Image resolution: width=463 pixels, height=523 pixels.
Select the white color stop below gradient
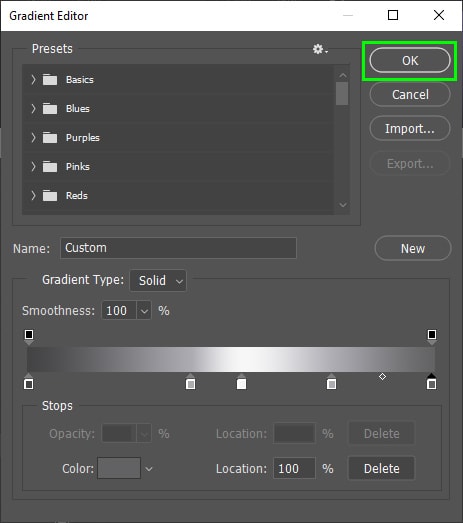(241, 382)
